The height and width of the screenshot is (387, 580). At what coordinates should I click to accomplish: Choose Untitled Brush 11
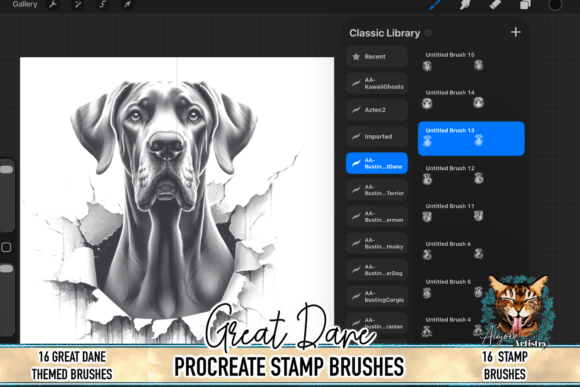(x=471, y=213)
